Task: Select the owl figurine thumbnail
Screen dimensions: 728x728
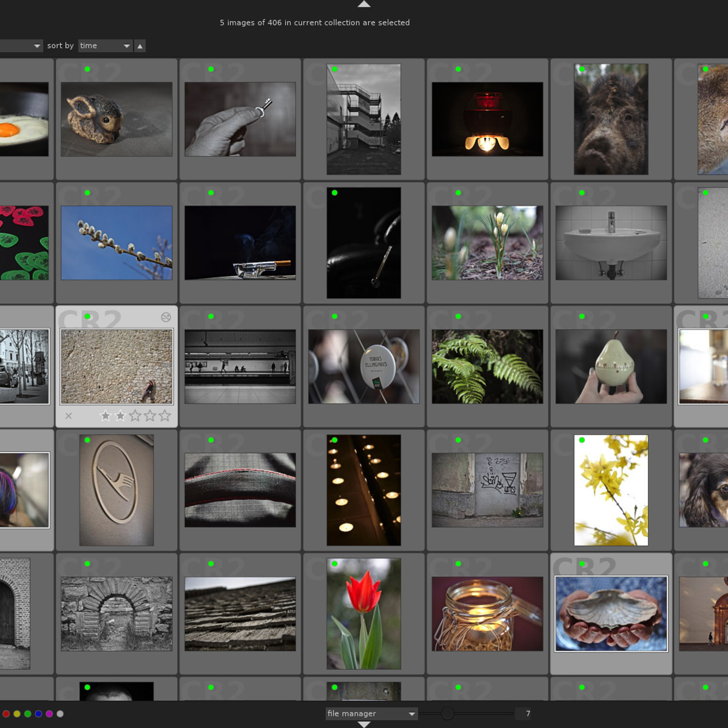Action: click(x=116, y=120)
